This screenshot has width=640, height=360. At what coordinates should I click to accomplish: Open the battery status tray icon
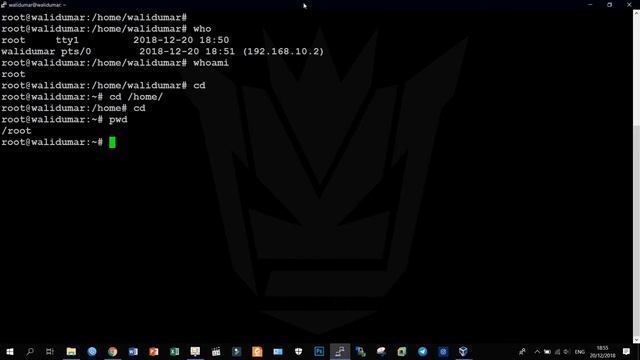(547, 351)
